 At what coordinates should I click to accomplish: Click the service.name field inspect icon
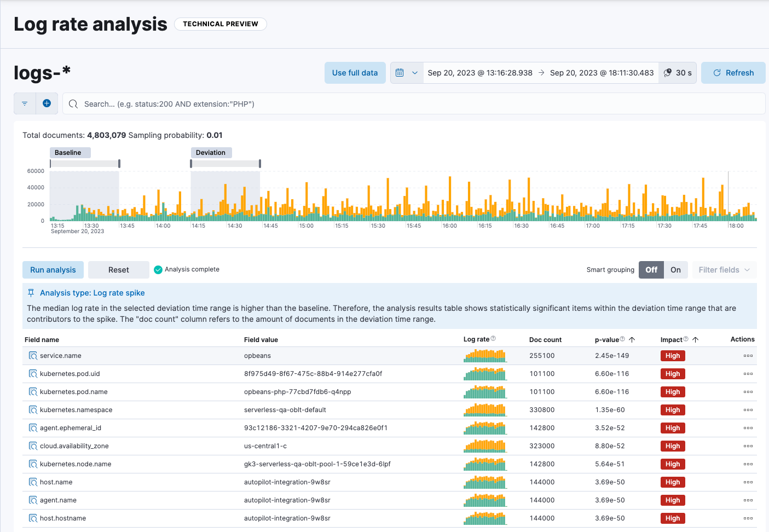coord(33,356)
